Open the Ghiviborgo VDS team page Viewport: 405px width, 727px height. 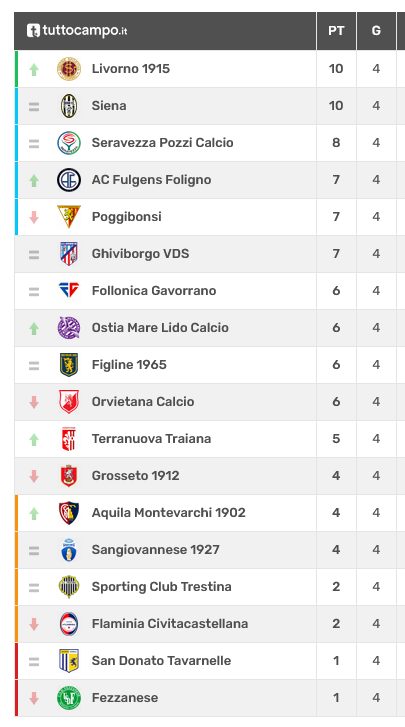(140, 254)
